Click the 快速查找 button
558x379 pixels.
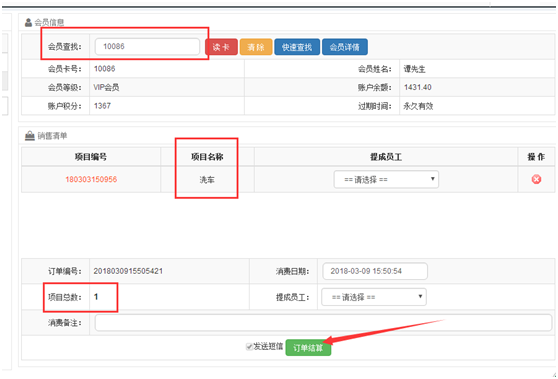pyautogui.click(x=297, y=47)
